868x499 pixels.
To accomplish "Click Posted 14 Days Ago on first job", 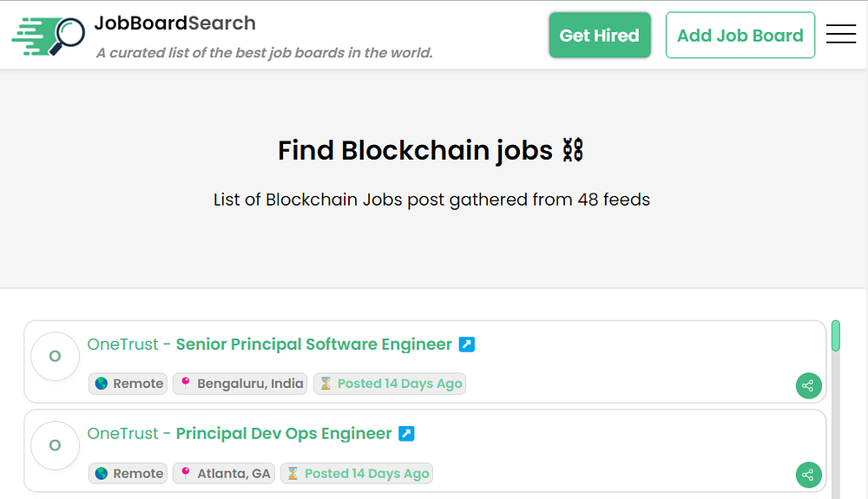I will pos(390,384).
